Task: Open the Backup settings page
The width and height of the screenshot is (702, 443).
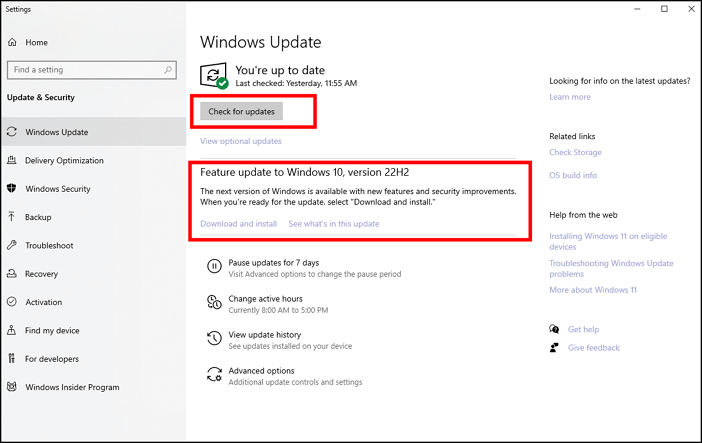Action: pyautogui.click(x=93, y=217)
